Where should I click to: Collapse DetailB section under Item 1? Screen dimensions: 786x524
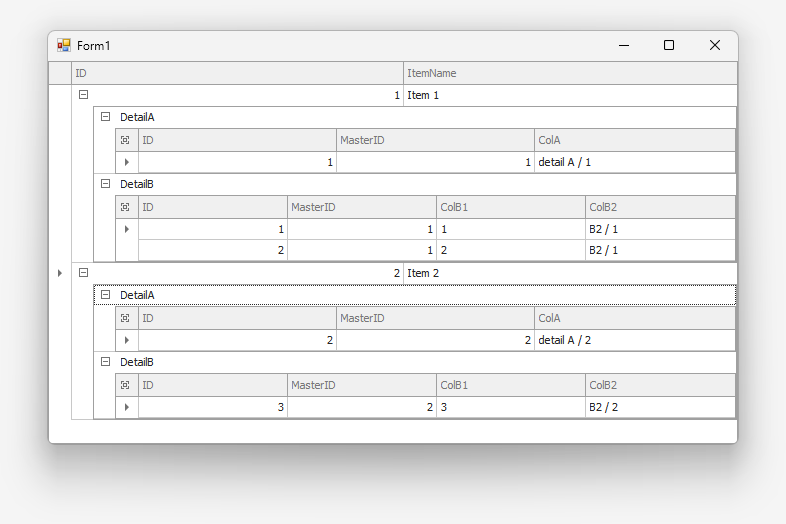[105, 184]
